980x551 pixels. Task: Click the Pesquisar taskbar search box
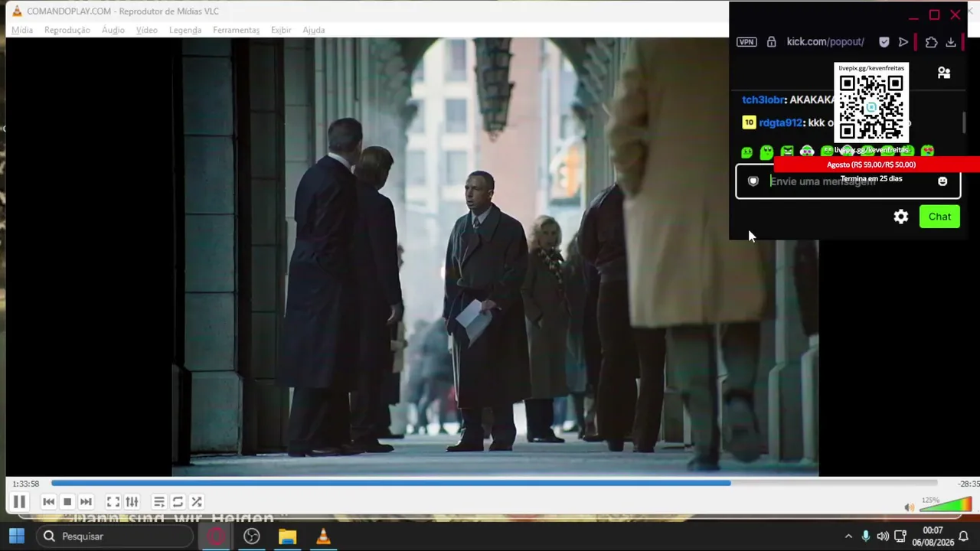click(x=115, y=536)
